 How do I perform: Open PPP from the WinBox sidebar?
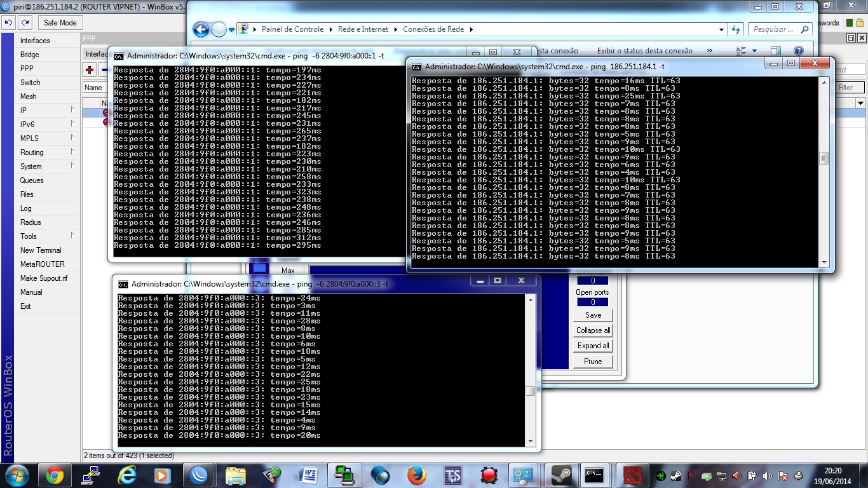coord(27,69)
